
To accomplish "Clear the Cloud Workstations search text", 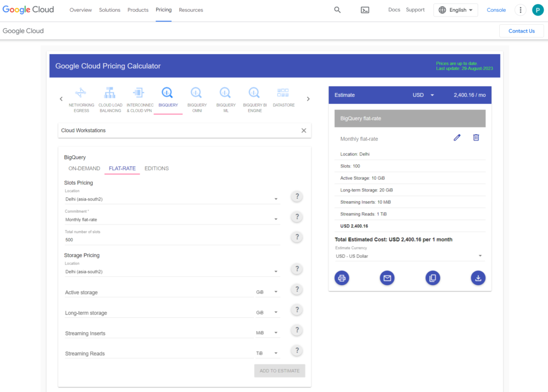I will pyautogui.click(x=304, y=130).
